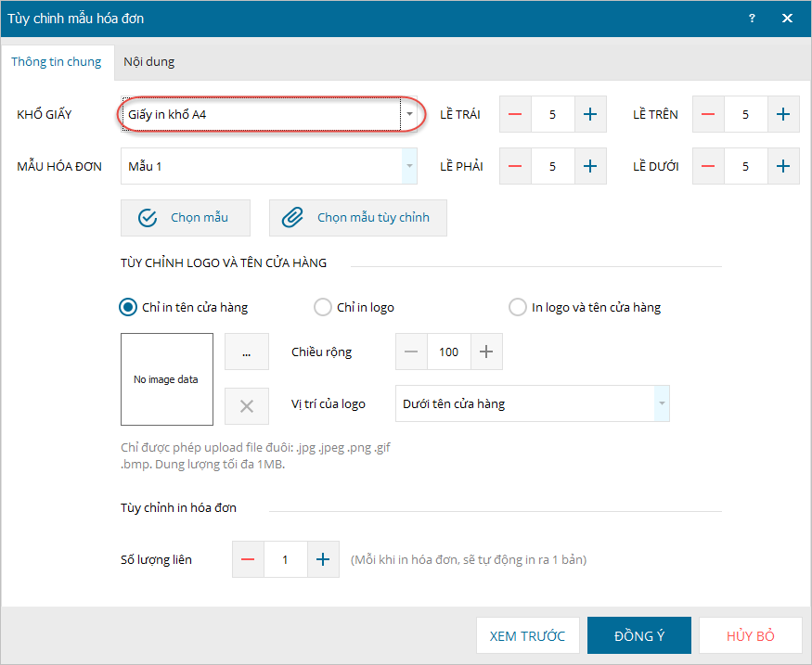Choose 'In logo và tên cửa hàng' option
This screenshot has width=812, height=665.
pyautogui.click(x=518, y=307)
